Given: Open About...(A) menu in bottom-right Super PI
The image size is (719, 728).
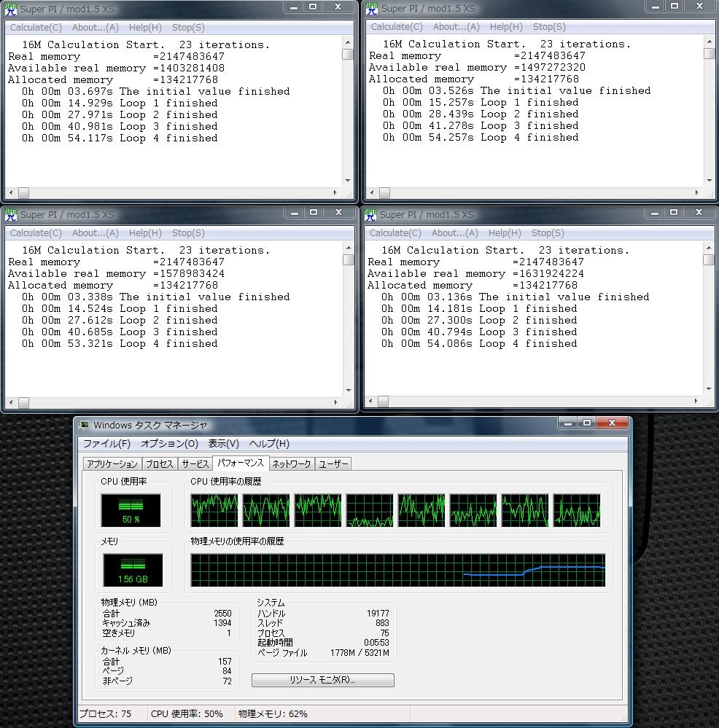Looking at the screenshot, I should click(x=455, y=233).
